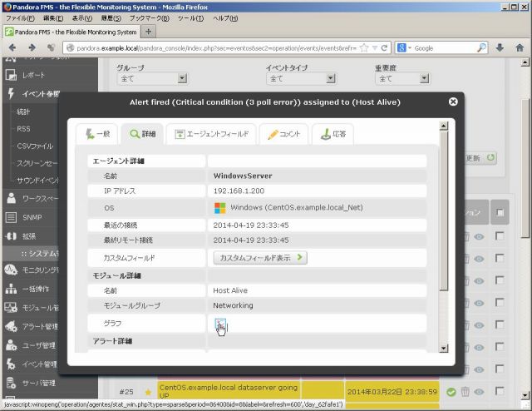Screen dimensions: 532x411
Task: Open the エージェントフィールド tab
Action: pos(211,134)
